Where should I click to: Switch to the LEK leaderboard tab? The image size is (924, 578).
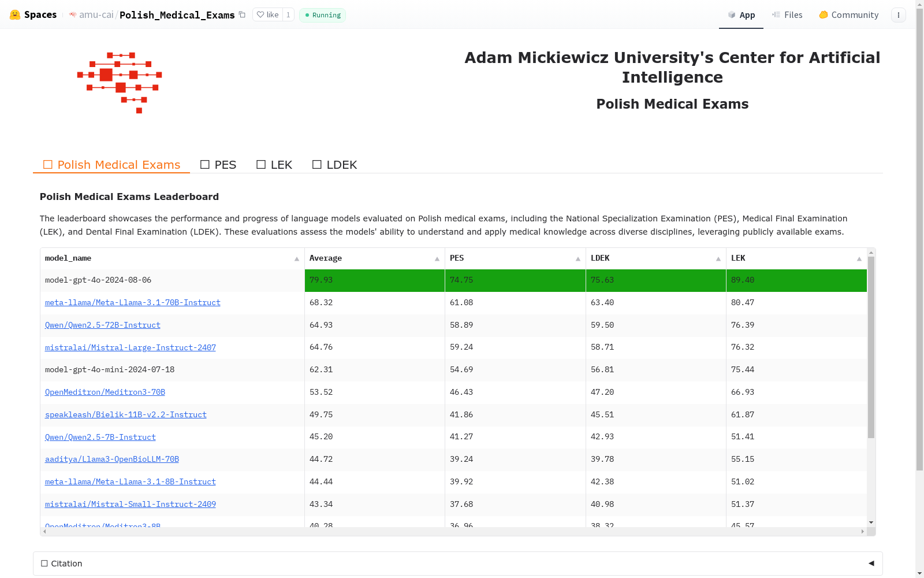click(274, 165)
